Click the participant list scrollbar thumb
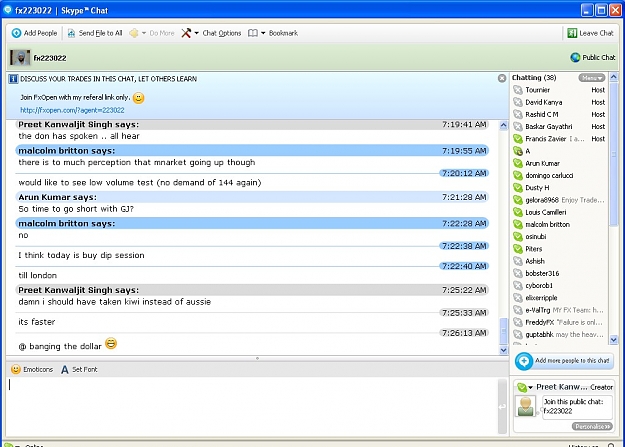 [x=614, y=154]
